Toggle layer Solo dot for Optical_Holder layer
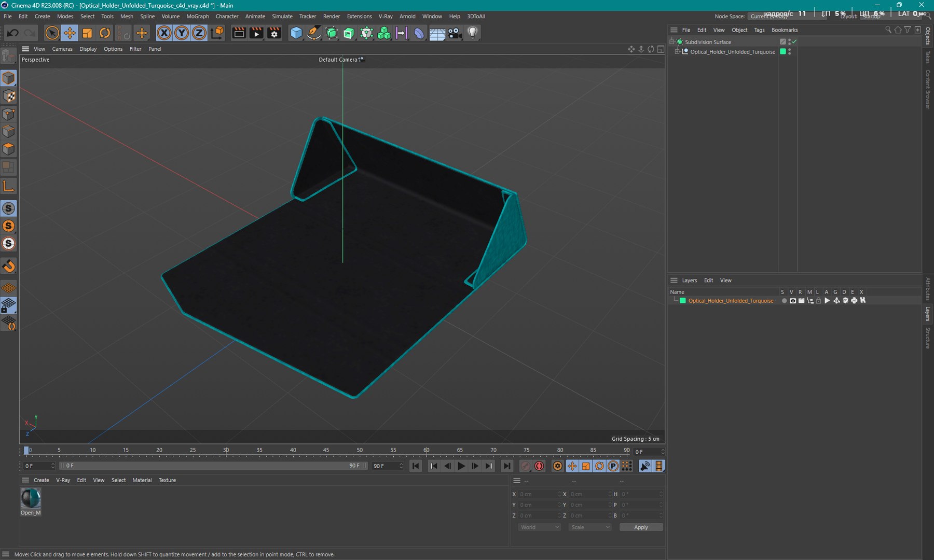The height and width of the screenshot is (560, 934). pyautogui.click(x=784, y=301)
